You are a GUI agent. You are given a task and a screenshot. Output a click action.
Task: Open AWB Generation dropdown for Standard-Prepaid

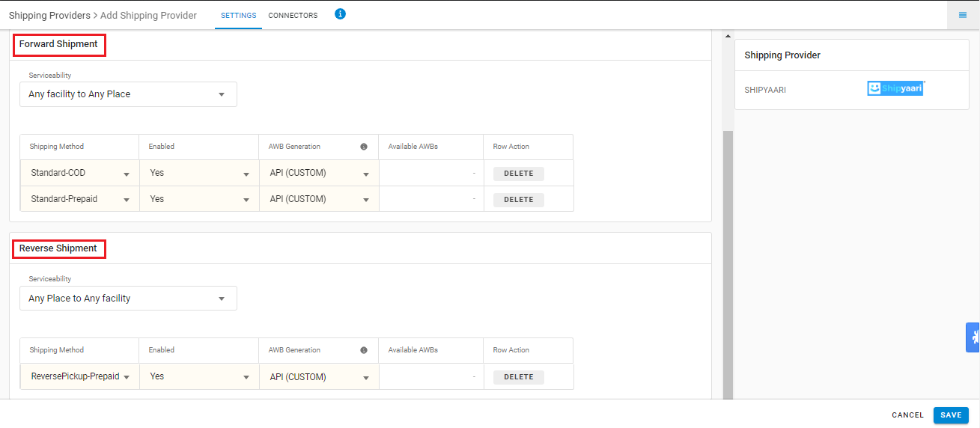[319, 199]
